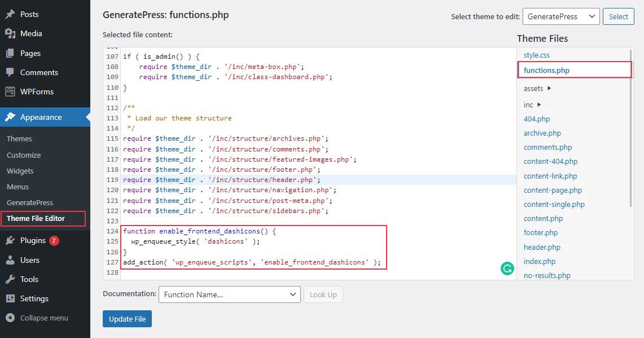Click the Media icon in sidebar
644x338 pixels.
coord(10,33)
